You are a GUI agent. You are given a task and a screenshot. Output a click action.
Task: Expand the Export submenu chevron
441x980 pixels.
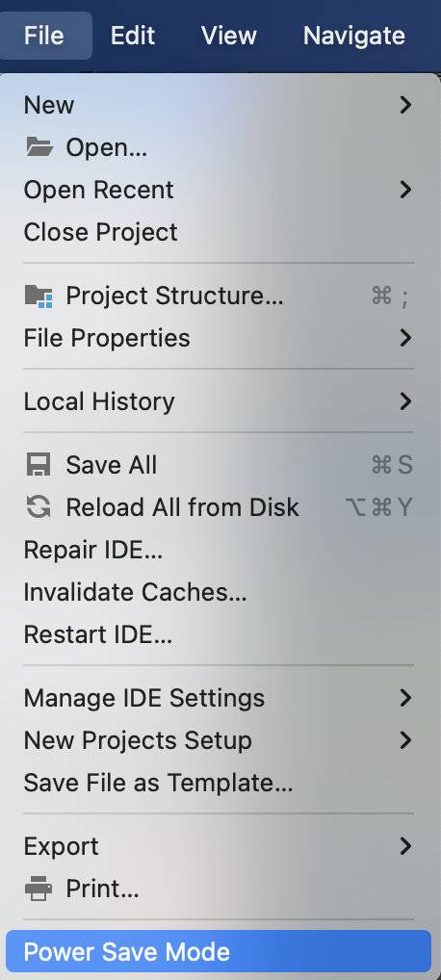point(405,846)
